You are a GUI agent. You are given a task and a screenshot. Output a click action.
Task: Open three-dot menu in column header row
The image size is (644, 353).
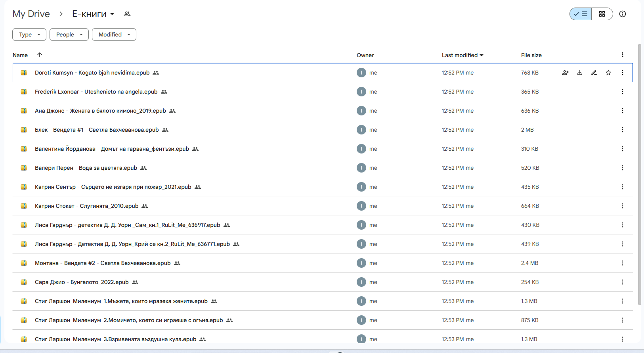point(622,55)
